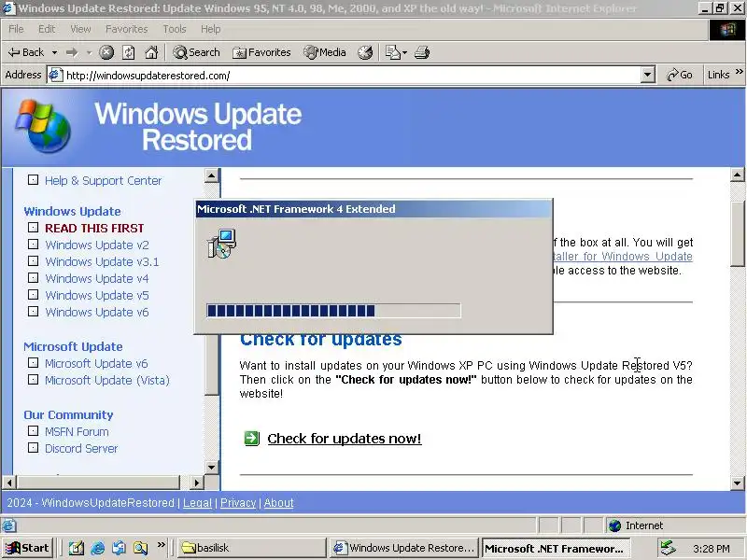Expand the Links toolbar chevron

pos(739,72)
